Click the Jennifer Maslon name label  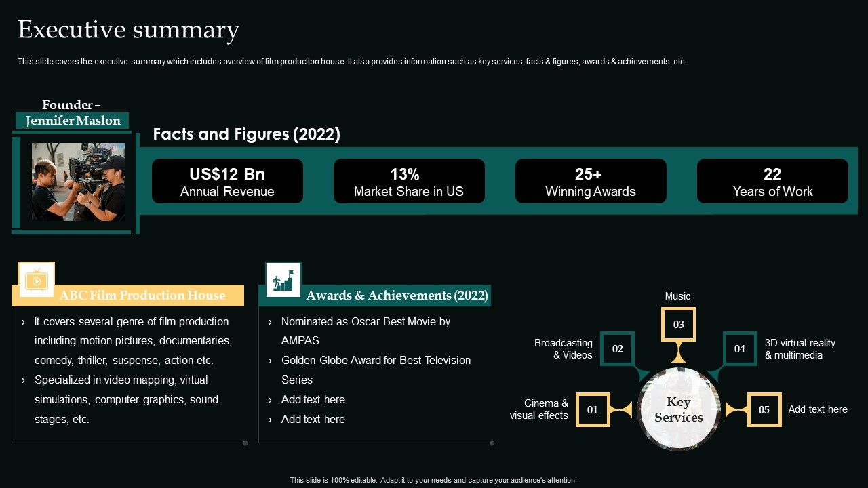(x=73, y=121)
